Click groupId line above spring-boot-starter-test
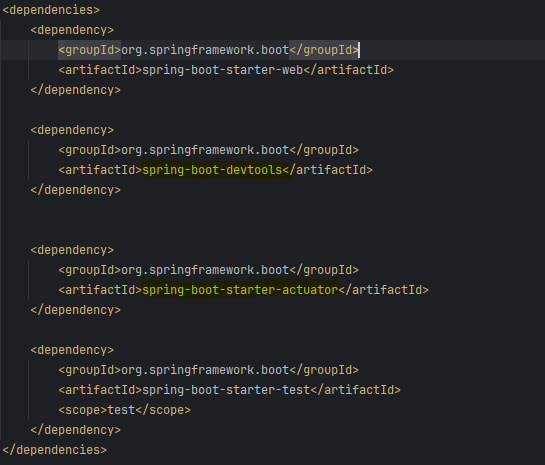This screenshot has width=545, height=465. click(209, 370)
